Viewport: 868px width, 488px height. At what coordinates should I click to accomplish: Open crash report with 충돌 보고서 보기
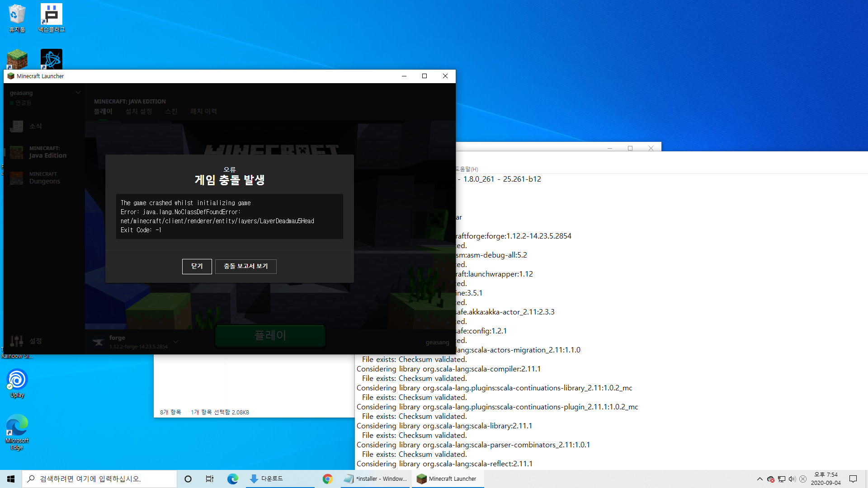tap(245, 266)
